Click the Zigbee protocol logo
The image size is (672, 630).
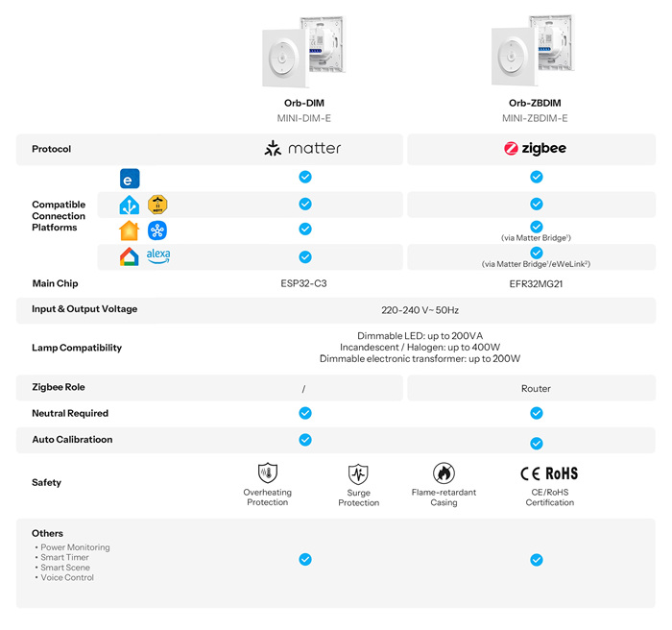tap(536, 149)
